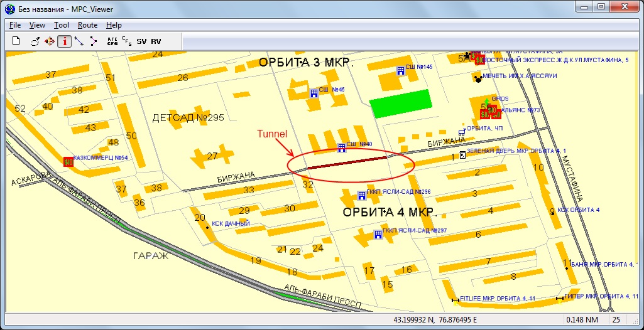Click the new blank document icon

point(17,41)
